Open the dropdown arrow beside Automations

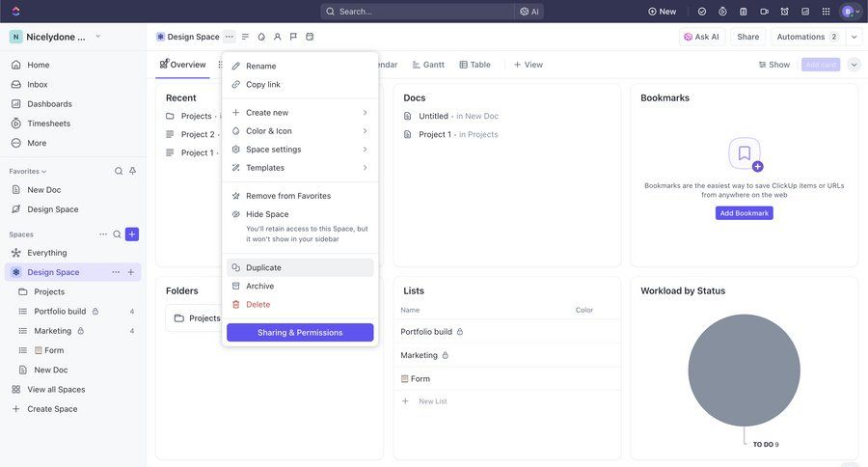pos(854,37)
